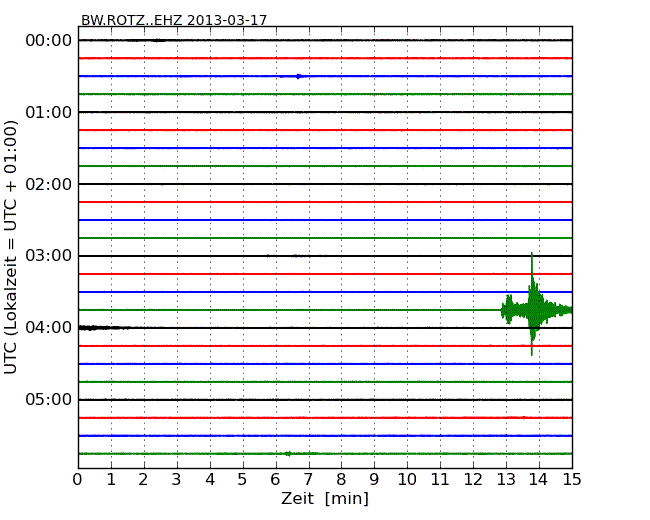Click x-axis tick label 4
The height and width of the screenshot is (520, 650).
tap(210, 480)
